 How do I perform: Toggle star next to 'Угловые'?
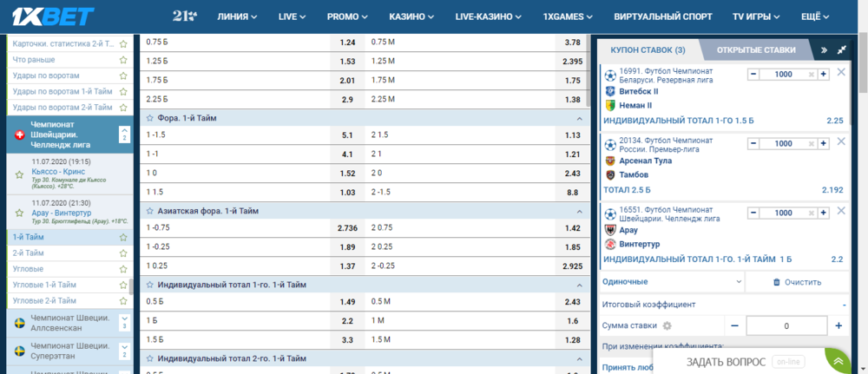tap(123, 269)
